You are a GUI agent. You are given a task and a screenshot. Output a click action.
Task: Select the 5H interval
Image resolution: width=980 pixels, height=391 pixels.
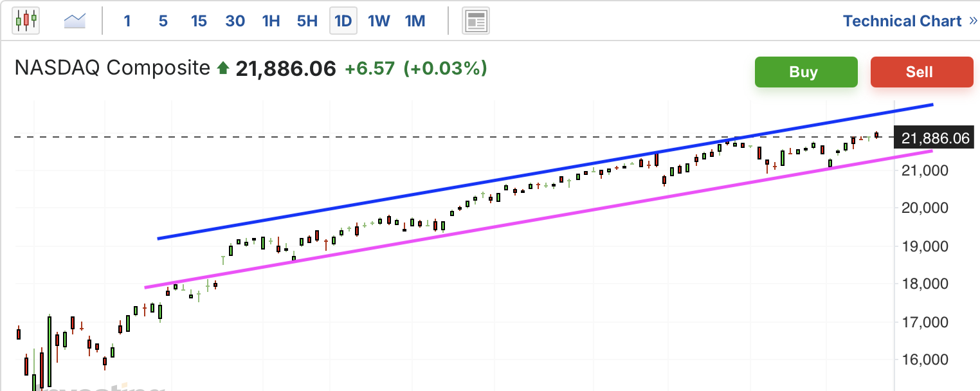click(307, 21)
